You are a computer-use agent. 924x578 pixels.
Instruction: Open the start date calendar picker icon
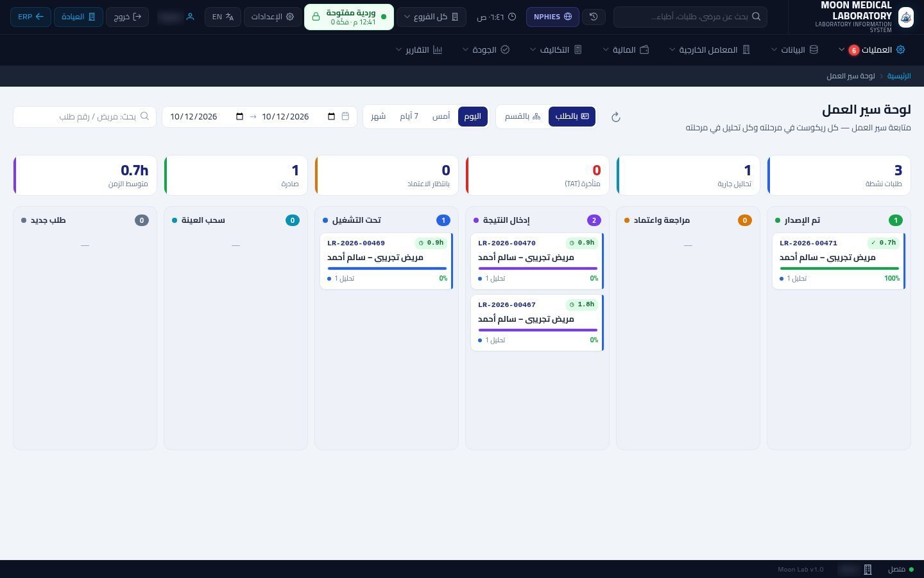coord(331,116)
